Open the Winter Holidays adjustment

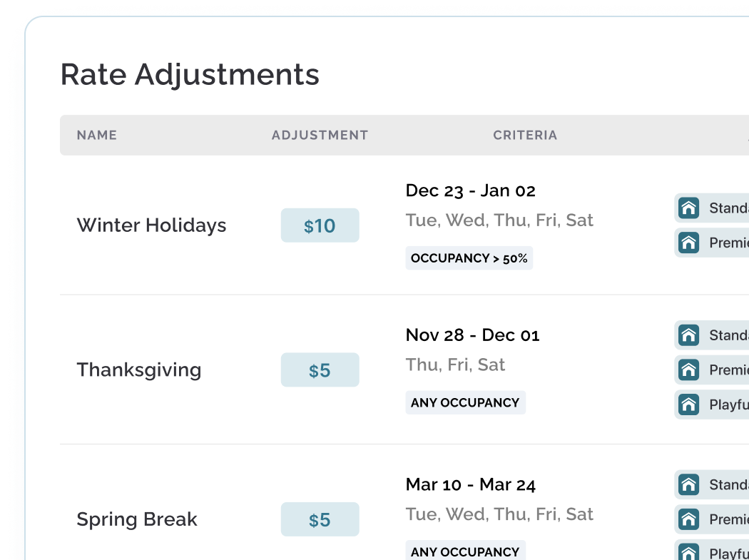pyautogui.click(x=151, y=225)
